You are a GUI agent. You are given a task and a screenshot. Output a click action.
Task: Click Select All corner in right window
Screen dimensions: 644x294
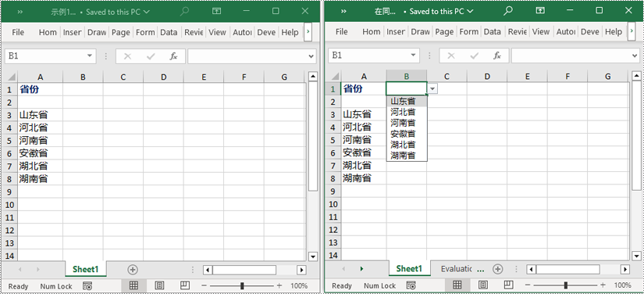[x=335, y=77]
